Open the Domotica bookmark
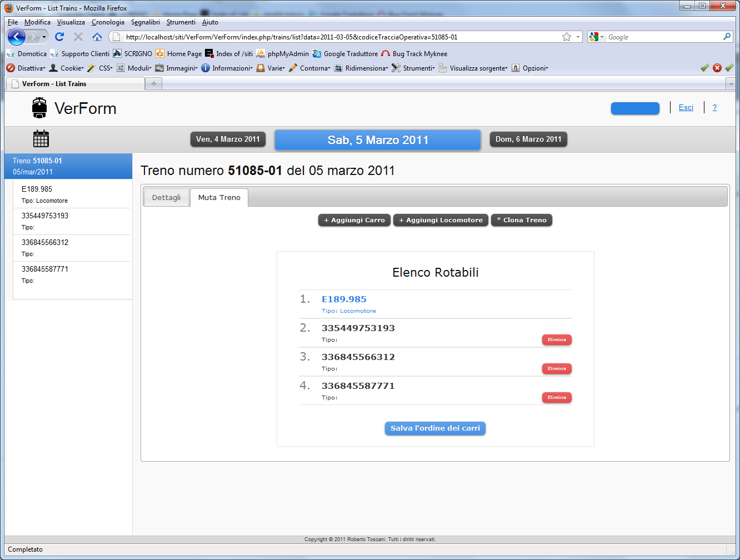Viewport: 740px width, 560px height. (x=27, y=54)
